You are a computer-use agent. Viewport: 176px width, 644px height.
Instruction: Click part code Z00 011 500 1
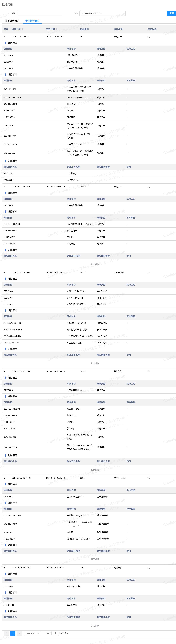tap(10, 136)
